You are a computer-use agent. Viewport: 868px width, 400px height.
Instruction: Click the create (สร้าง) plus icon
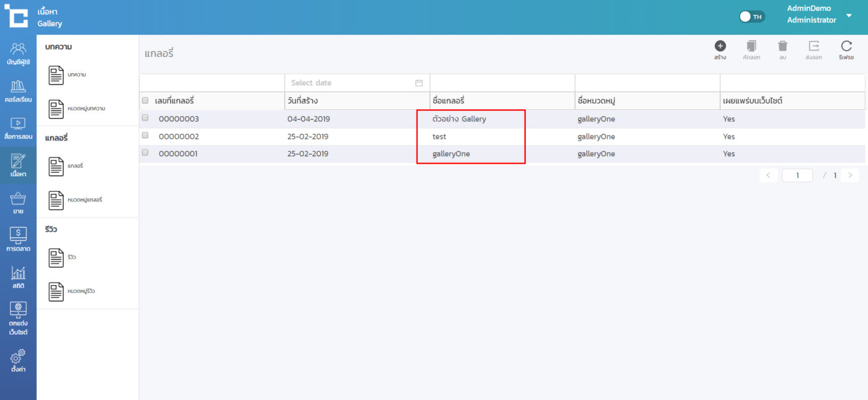(x=720, y=47)
